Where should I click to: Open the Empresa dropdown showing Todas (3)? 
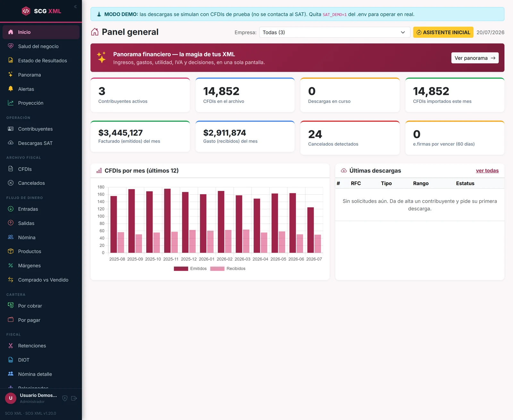(334, 32)
